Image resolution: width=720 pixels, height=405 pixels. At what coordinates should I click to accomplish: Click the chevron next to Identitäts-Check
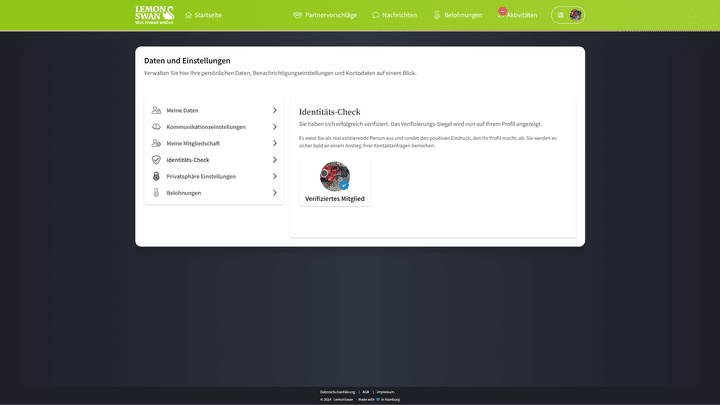tap(275, 160)
